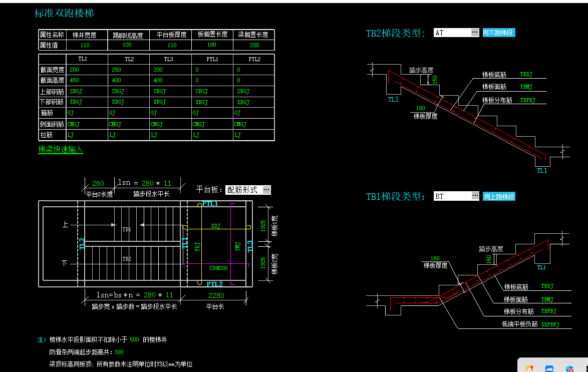The width and height of the screenshot is (588, 372).
Task: Edit 梯板1宽 value 1925
Action: 263,226
